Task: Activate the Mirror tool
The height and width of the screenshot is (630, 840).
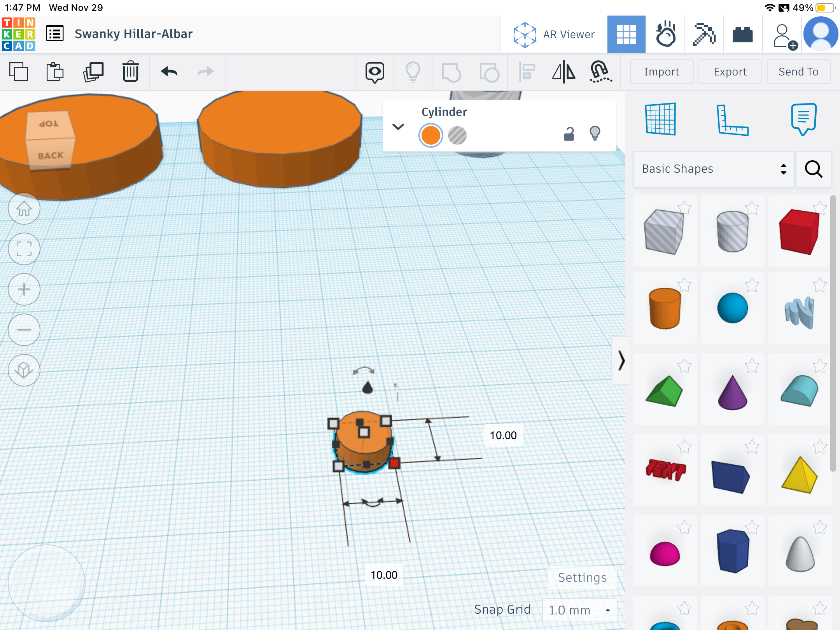Action: click(564, 72)
